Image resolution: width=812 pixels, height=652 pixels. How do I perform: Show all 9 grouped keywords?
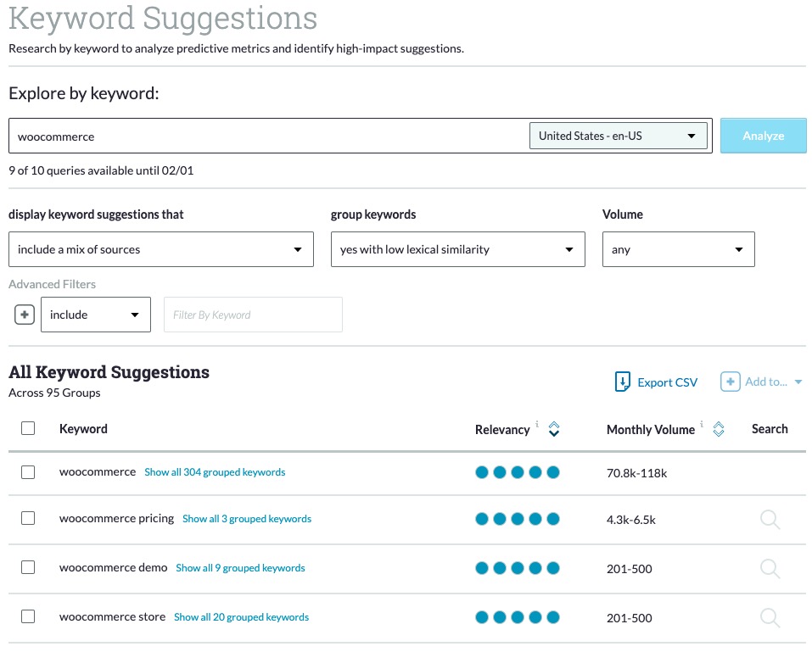[x=240, y=568]
